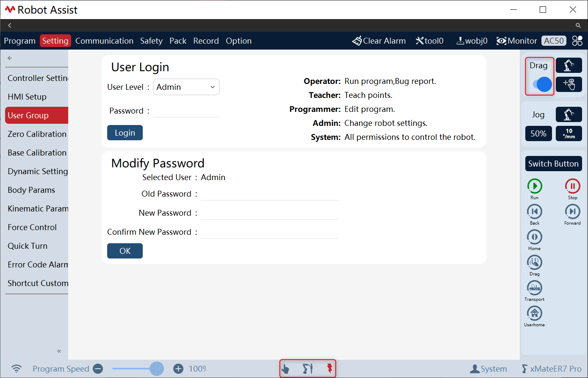The image size is (588, 378).
Task: Select Shortcut Custom in sidebar
Action: click(x=37, y=283)
